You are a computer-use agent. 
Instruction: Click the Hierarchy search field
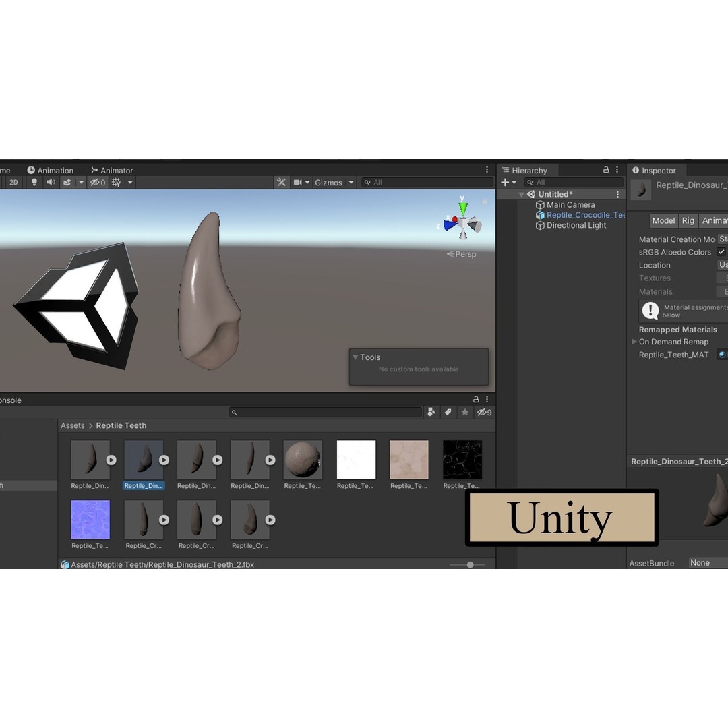click(574, 183)
